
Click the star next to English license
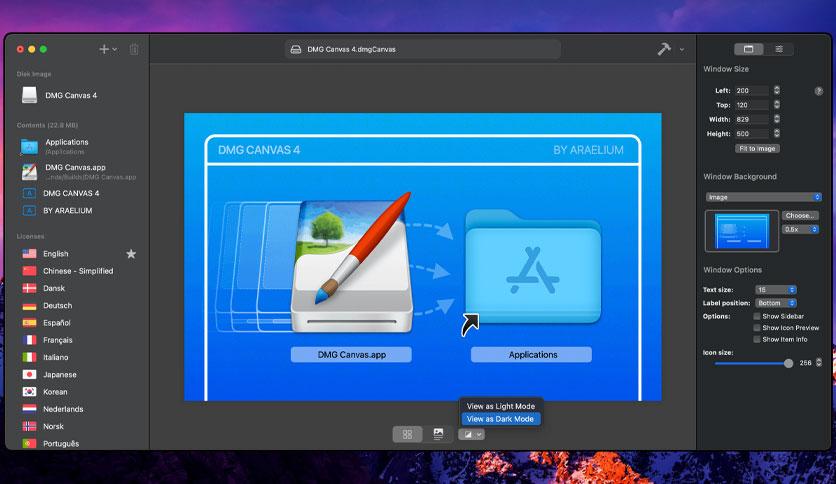click(x=131, y=254)
